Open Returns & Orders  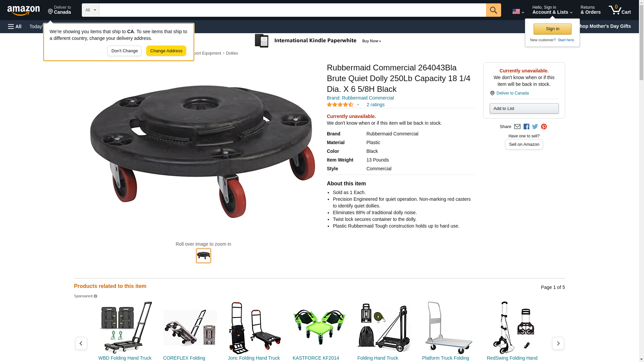590,10
